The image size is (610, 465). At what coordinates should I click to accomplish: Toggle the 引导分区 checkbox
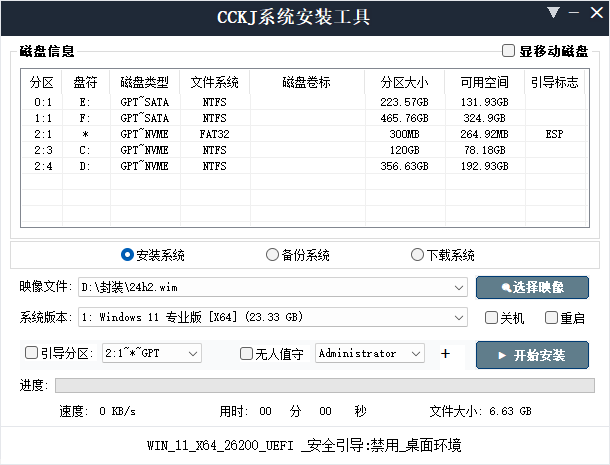[32, 353]
